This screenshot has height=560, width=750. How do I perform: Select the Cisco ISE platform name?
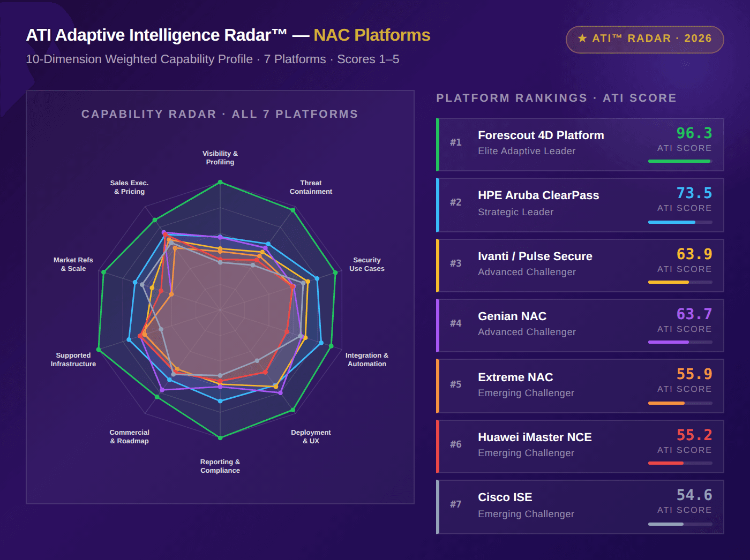click(505, 497)
